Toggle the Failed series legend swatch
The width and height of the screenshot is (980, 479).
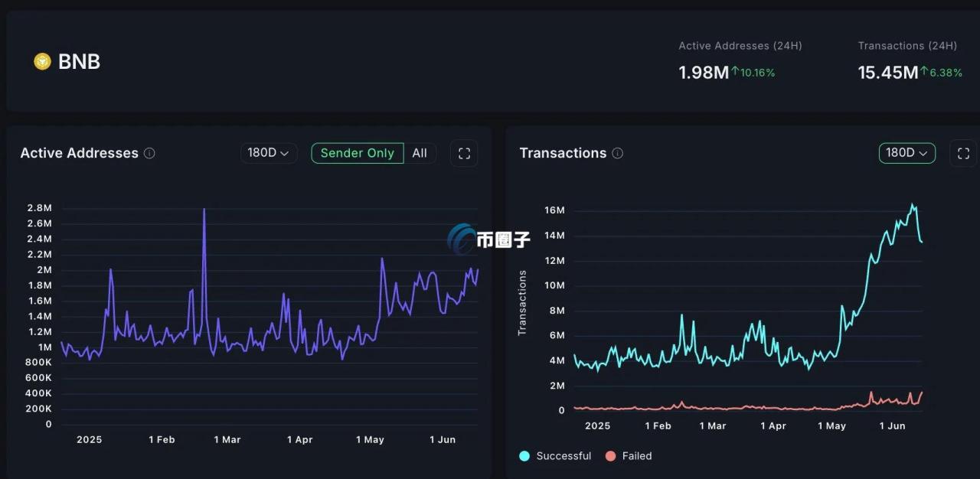(610, 456)
